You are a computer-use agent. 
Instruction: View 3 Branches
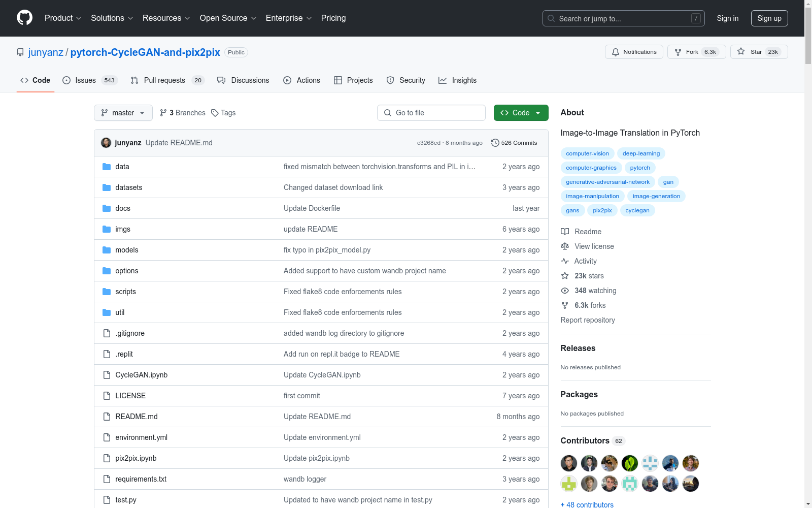pyautogui.click(x=183, y=113)
